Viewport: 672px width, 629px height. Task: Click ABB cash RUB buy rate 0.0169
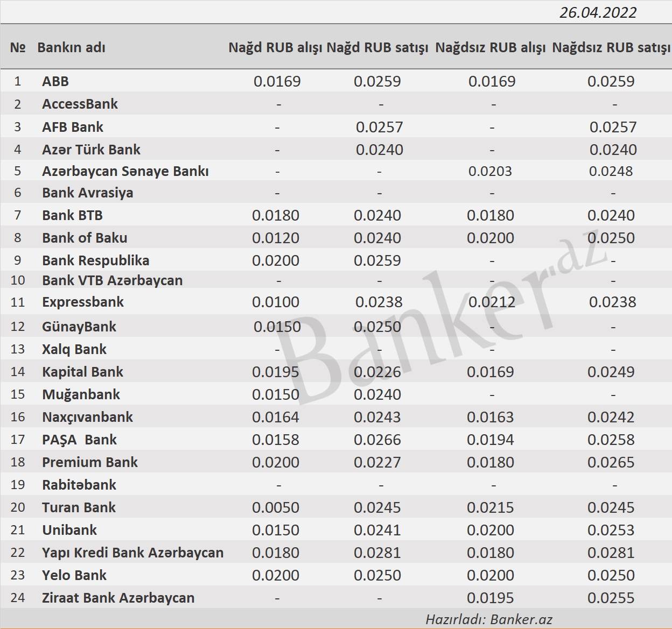(x=277, y=81)
